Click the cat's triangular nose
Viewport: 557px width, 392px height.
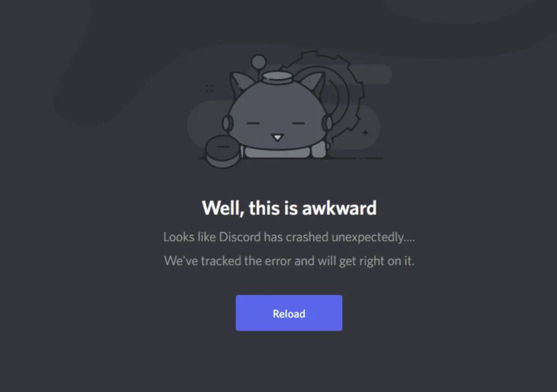[277, 138]
